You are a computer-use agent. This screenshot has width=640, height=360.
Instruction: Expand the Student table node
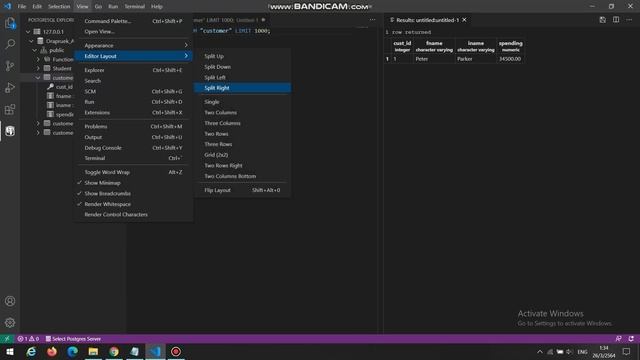point(38,69)
